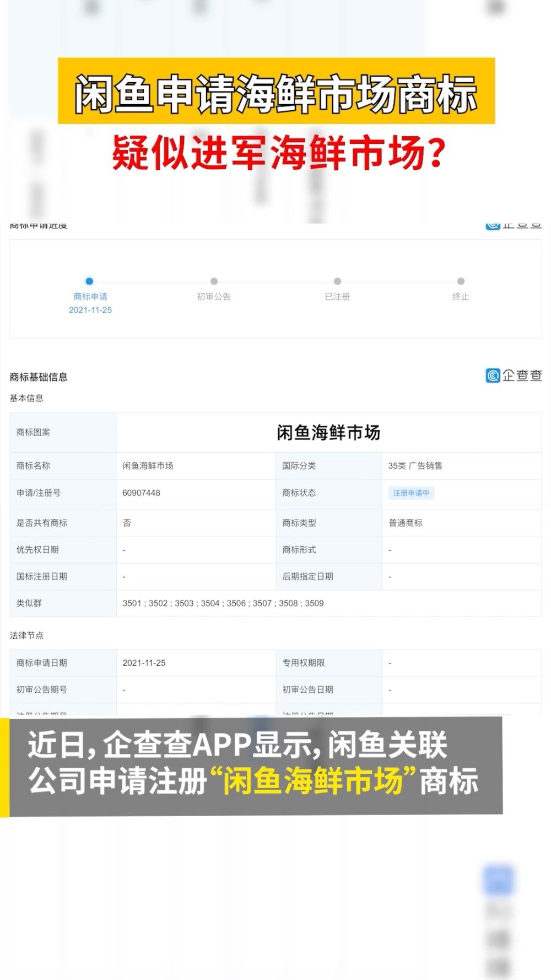This screenshot has height=980, width=551.
Task: Click the 商标类型 field label
Action: 299,523
